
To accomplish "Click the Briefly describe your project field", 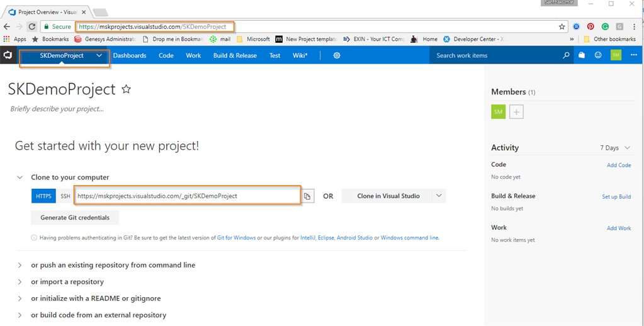I will point(57,109).
